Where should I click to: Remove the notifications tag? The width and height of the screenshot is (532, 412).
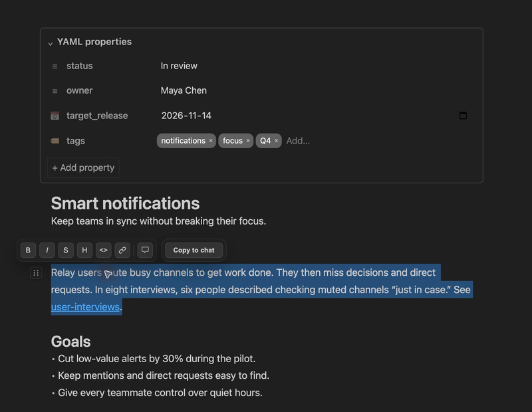tap(211, 141)
